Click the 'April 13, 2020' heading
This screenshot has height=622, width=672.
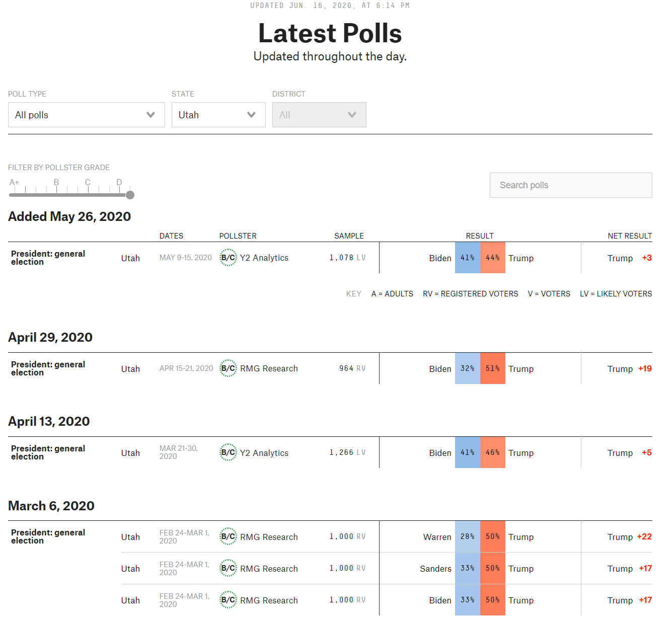pyautogui.click(x=49, y=421)
